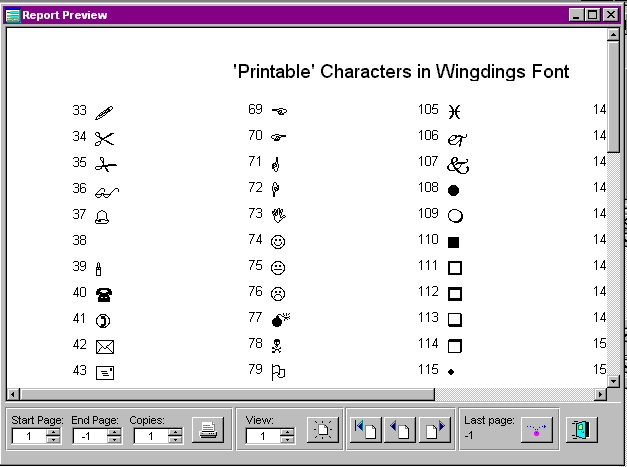Click the pencil symbol at 33
Image resolution: width=627 pixels, height=467 pixels.
(x=104, y=113)
